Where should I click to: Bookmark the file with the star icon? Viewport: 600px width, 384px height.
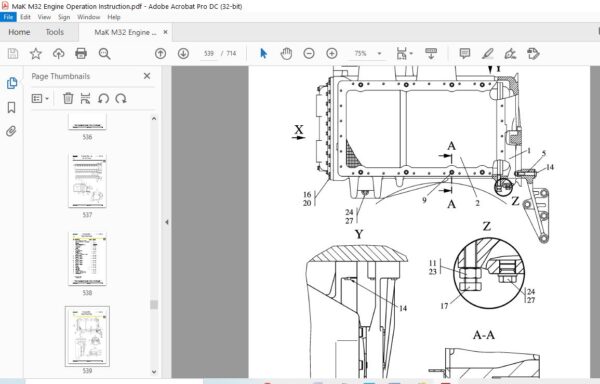click(x=36, y=54)
